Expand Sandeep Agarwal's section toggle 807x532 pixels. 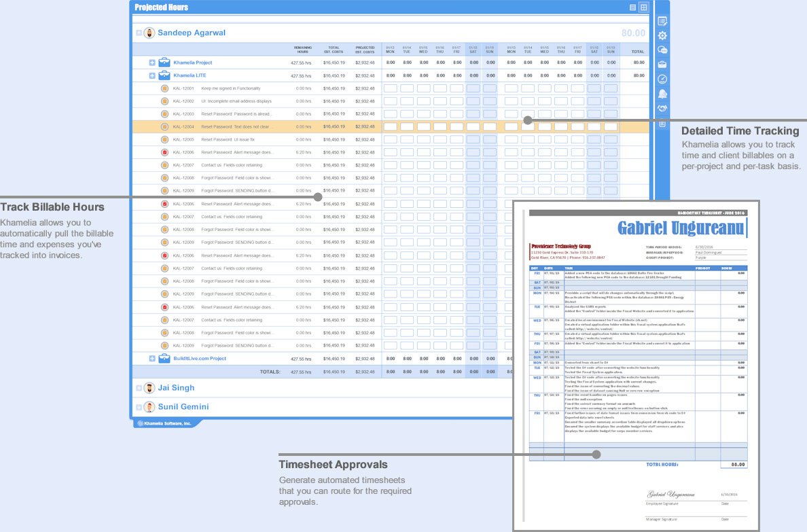(x=139, y=33)
